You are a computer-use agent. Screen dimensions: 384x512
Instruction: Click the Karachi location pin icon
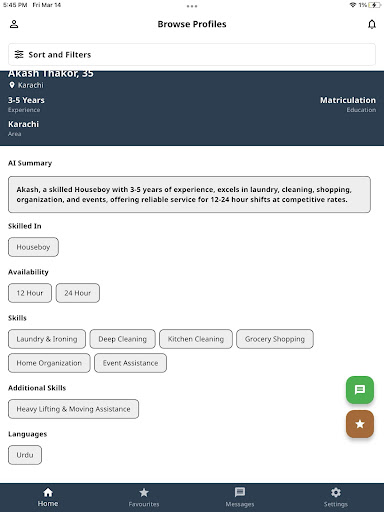(12, 85)
